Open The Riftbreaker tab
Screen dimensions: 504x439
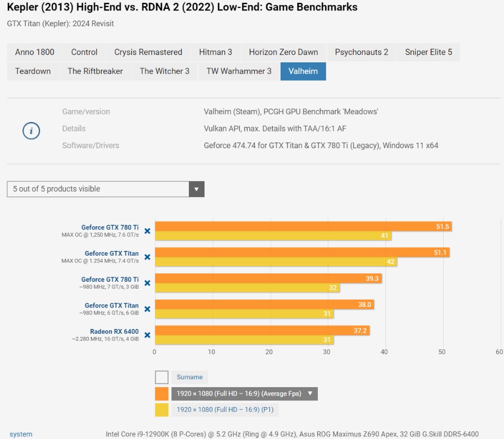(95, 71)
